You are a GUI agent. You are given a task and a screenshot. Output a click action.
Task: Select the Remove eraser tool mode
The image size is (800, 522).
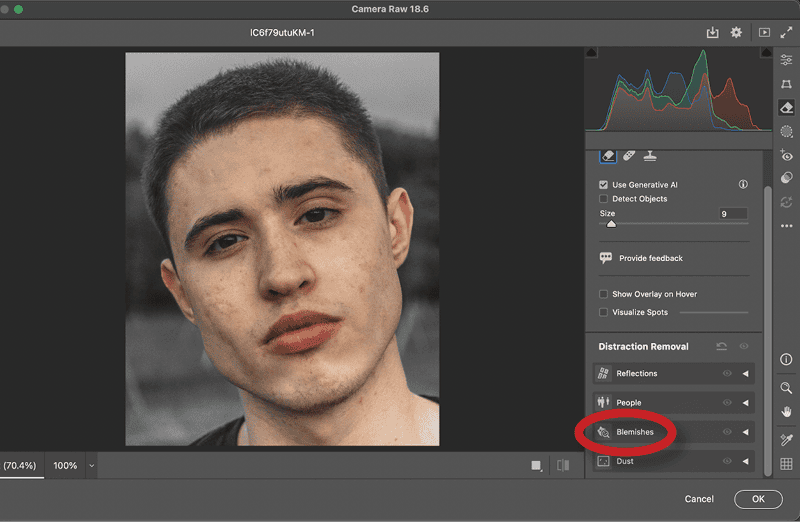tap(608, 156)
